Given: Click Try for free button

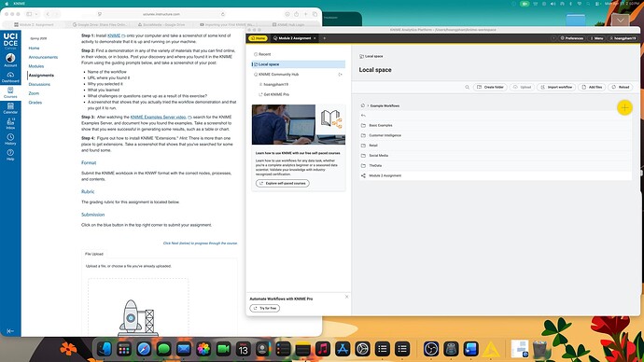Looking at the screenshot, I should pos(265,308).
